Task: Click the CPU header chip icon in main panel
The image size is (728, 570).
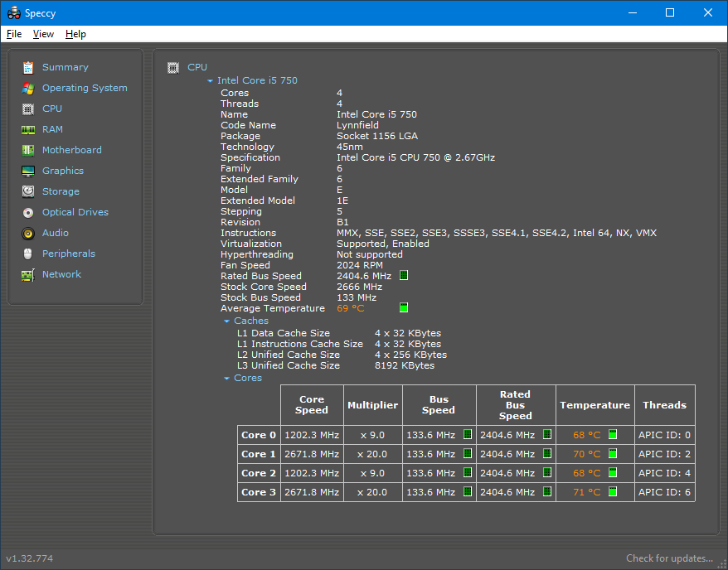Action: [173, 68]
